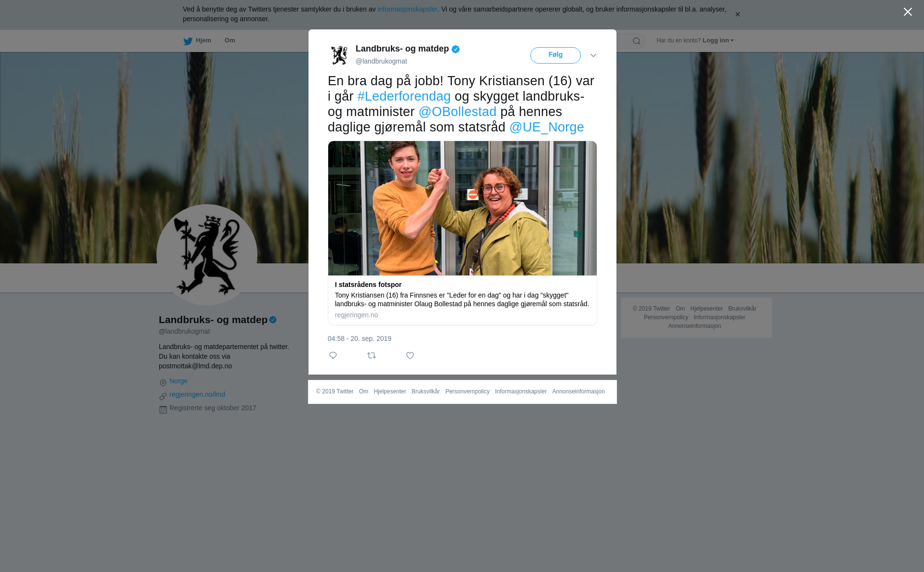Open the @OBollestad mention

[x=457, y=112]
